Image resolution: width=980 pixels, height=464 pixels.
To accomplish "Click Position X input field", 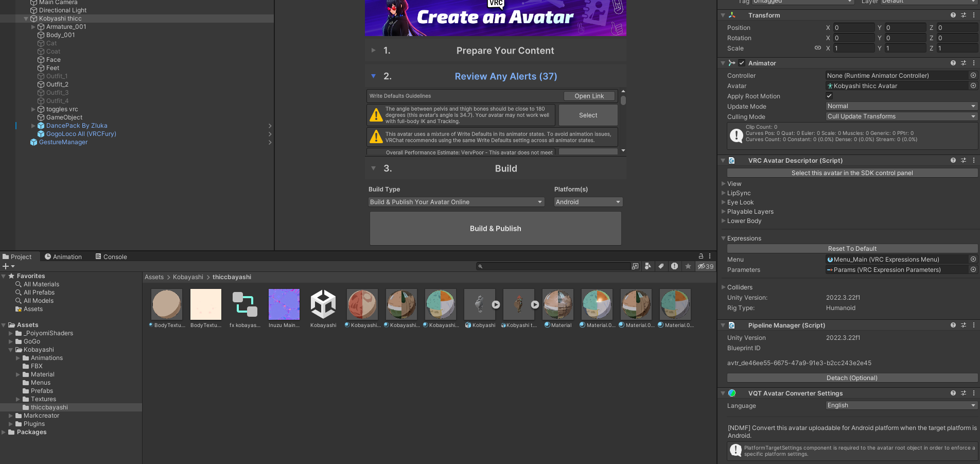I will coord(854,27).
